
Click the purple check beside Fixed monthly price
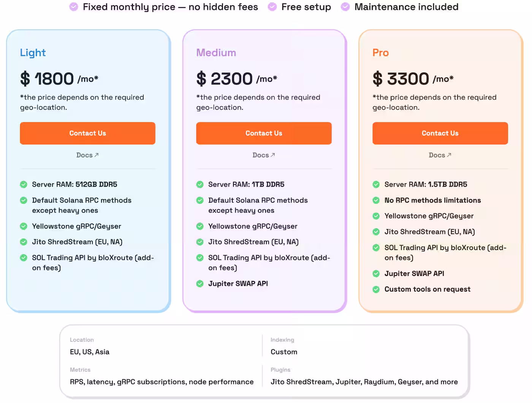(74, 7)
